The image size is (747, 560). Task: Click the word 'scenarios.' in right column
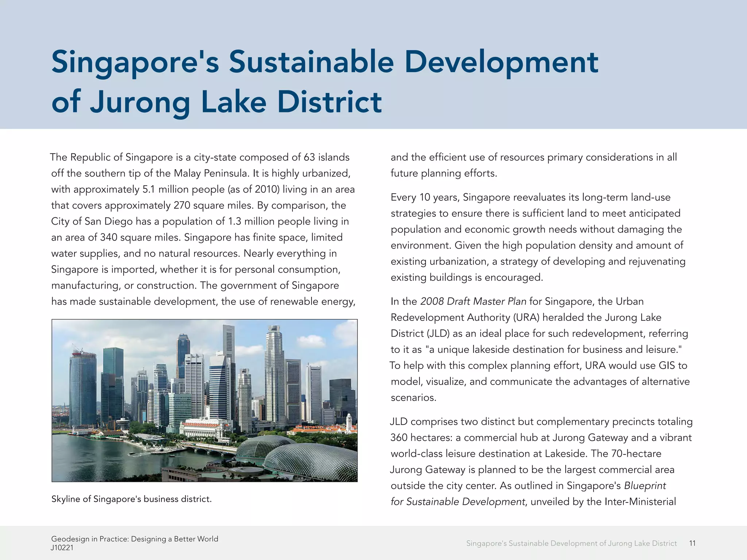[x=414, y=398]
